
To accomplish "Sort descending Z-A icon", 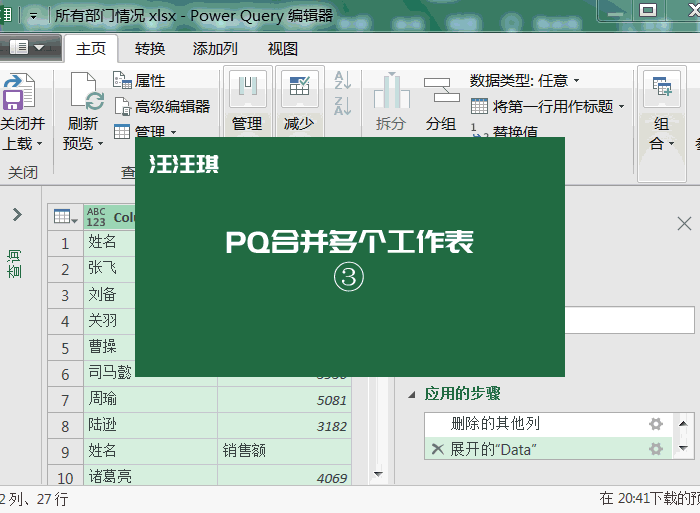I will (342, 106).
